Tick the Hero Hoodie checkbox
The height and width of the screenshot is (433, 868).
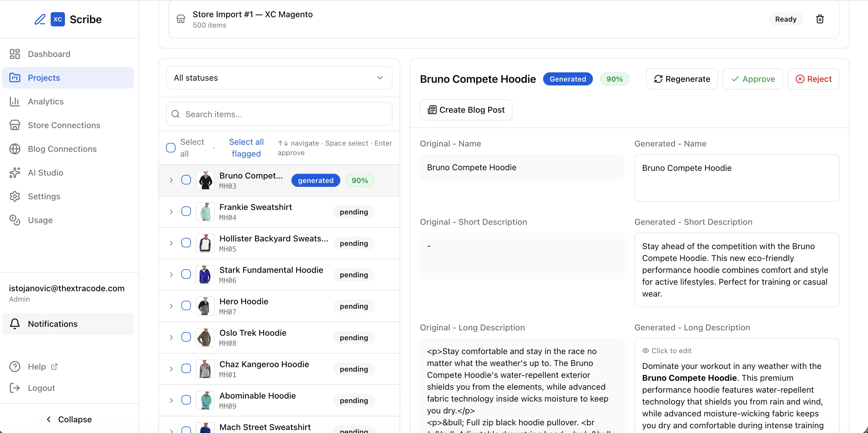click(x=186, y=305)
